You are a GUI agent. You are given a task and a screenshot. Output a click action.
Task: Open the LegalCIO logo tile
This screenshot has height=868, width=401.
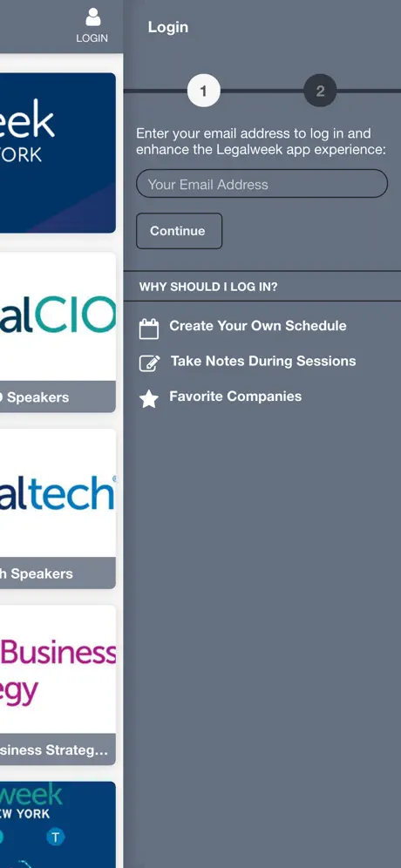click(58, 316)
